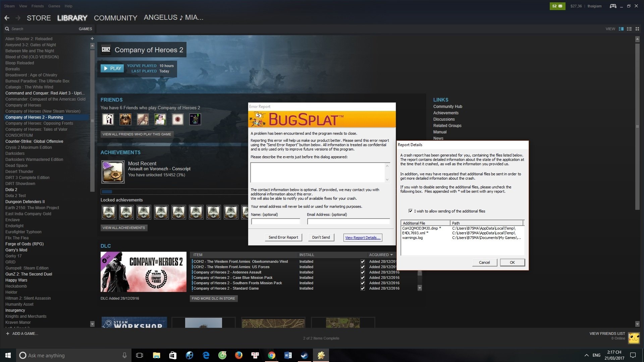Open the GAMES filter dropdown

click(x=85, y=29)
